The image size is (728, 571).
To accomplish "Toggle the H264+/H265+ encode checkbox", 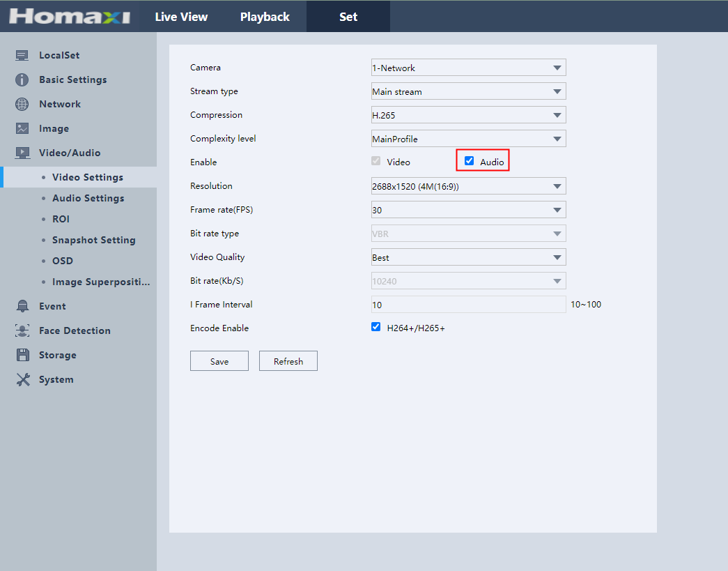I will coord(375,327).
